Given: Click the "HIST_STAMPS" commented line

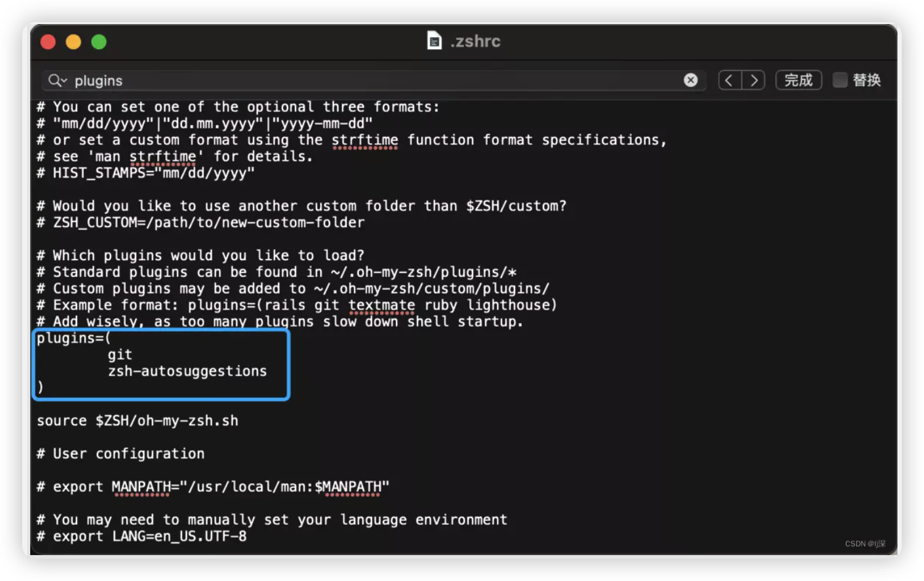Looking at the screenshot, I should click(x=146, y=173).
